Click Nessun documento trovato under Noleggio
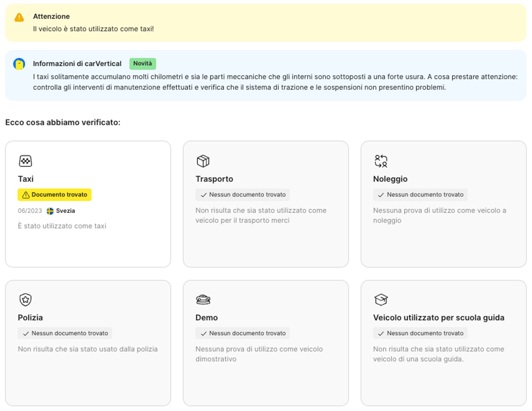This screenshot has width=532, height=411. click(420, 195)
